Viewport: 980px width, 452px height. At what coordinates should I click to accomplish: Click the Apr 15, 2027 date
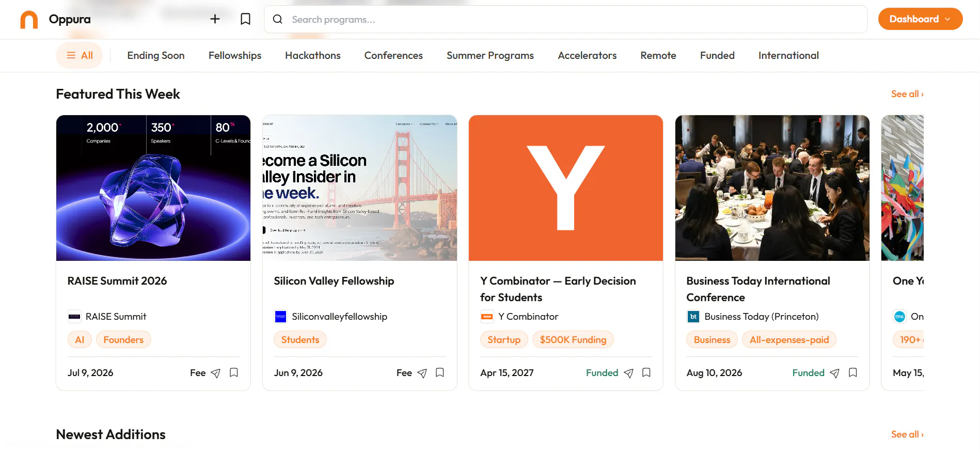tap(507, 373)
